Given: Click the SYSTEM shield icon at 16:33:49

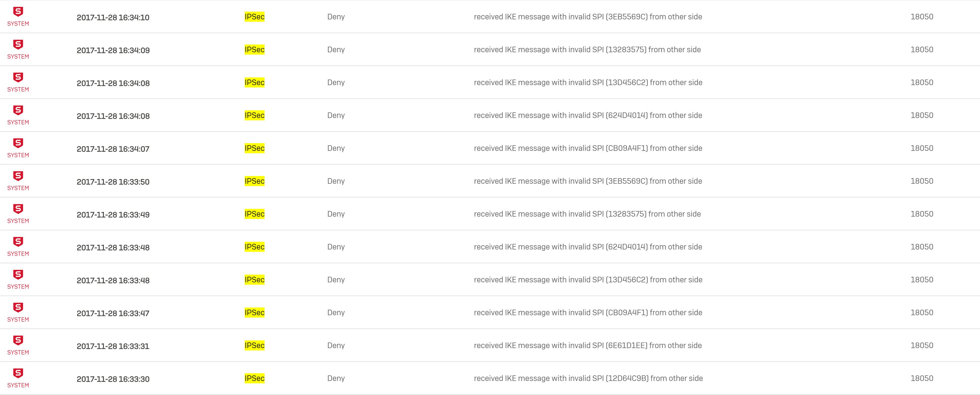Looking at the screenshot, I should [18, 209].
